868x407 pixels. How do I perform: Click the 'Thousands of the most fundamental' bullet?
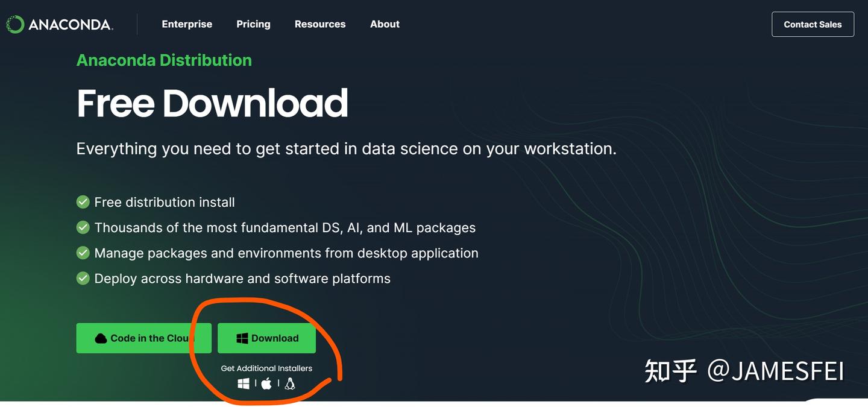[285, 228]
